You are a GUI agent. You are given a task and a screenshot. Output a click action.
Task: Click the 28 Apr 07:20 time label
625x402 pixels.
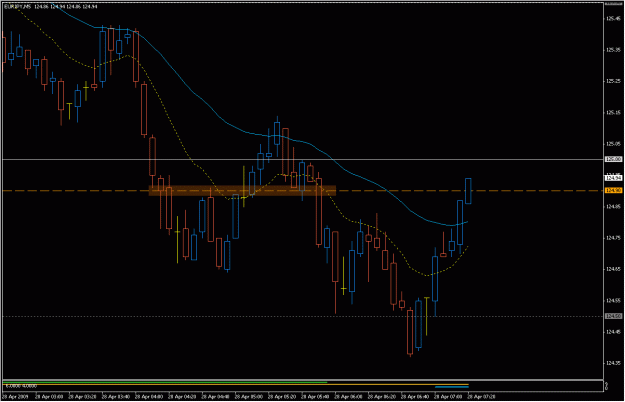pyautogui.click(x=482, y=397)
